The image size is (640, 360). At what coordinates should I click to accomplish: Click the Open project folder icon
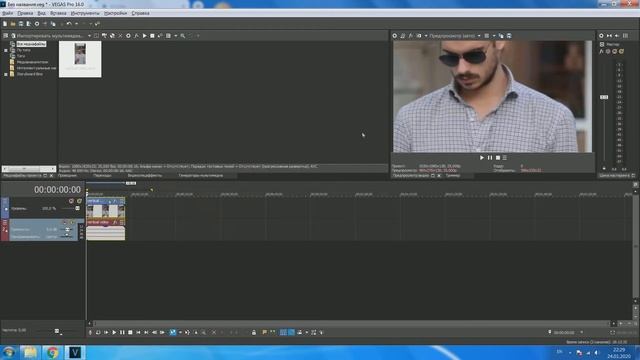13,24
